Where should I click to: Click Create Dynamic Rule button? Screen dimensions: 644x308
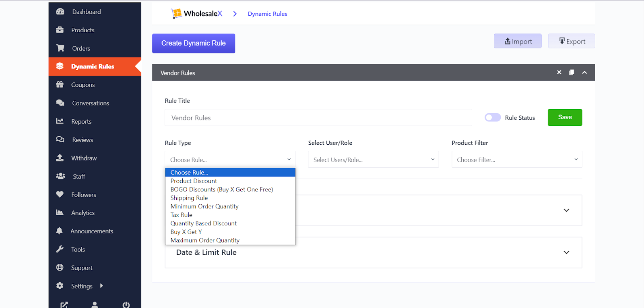coord(194,43)
